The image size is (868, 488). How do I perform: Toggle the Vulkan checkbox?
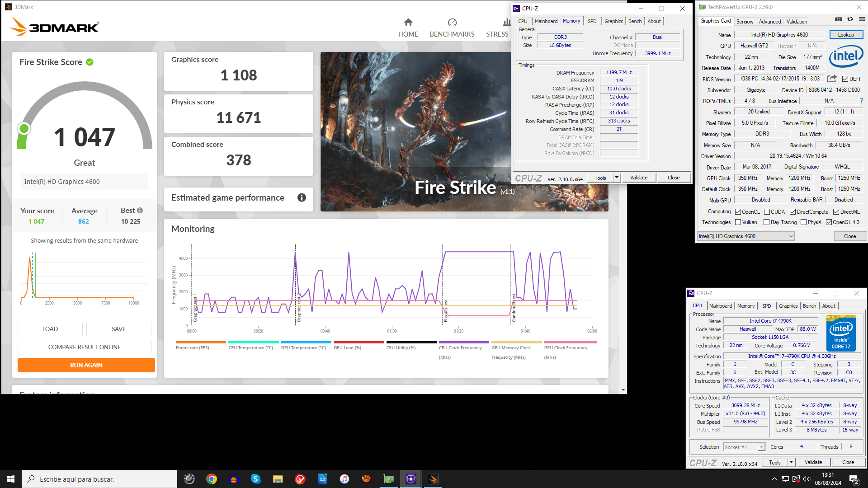coord(738,222)
